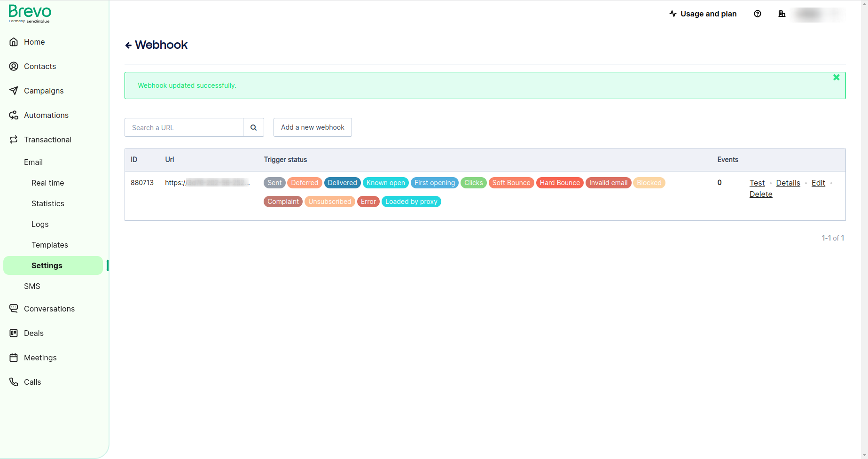Screen dimensions: 868x459
Task: Open the Email submenu item
Action: [x=33, y=162]
